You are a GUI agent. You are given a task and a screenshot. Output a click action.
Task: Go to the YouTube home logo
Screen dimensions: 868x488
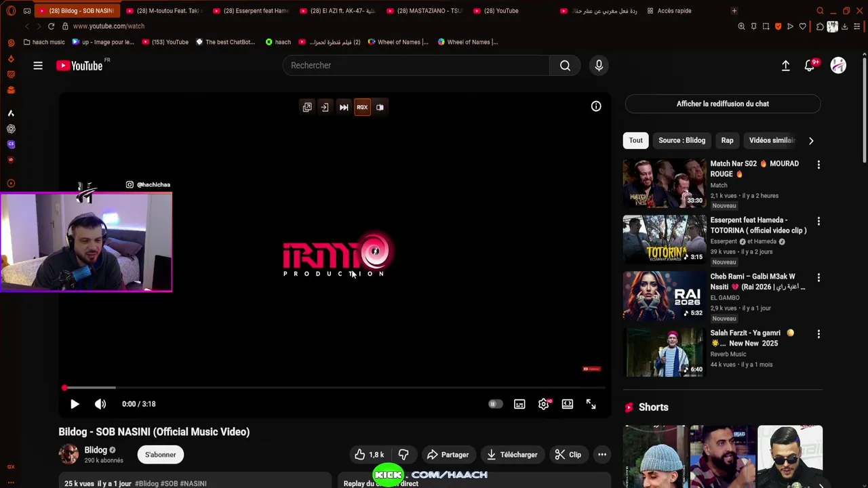79,66
